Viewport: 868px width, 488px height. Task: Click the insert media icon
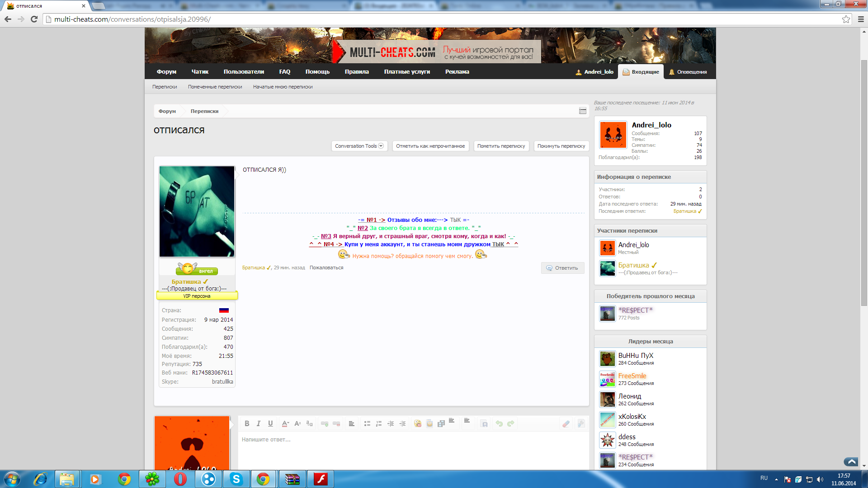(x=441, y=423)
